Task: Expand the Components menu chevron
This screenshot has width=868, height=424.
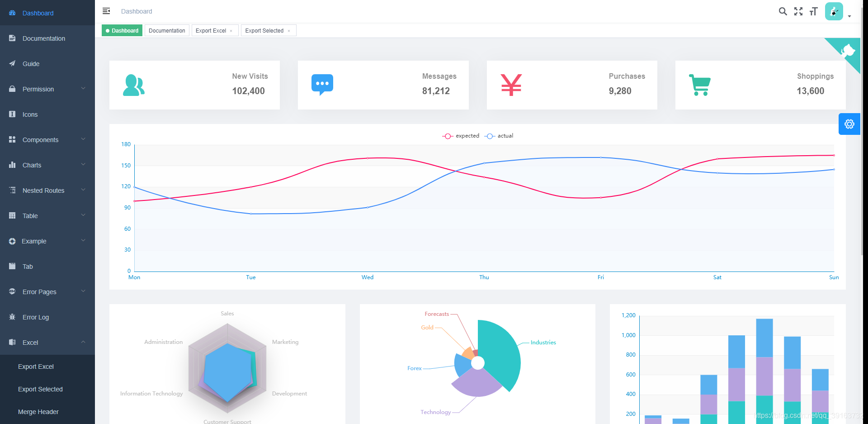Action: click(x=83, y=139)
